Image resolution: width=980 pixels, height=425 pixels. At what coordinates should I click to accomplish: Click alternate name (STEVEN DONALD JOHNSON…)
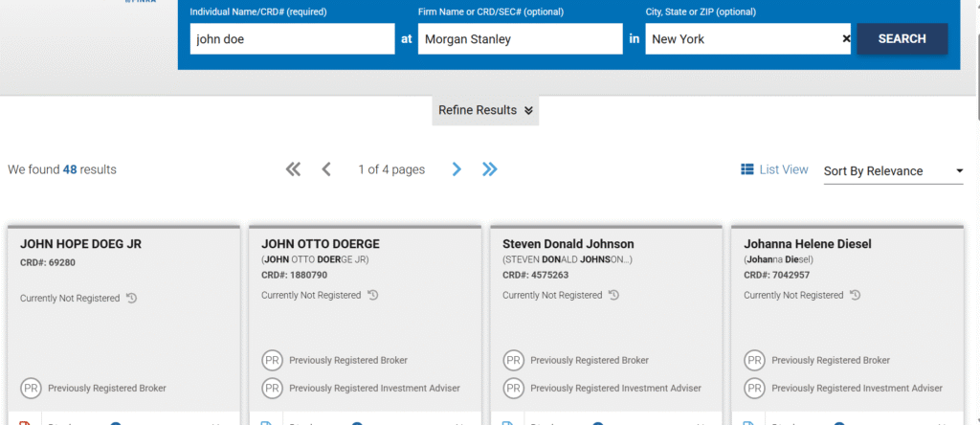click(567, 259)
